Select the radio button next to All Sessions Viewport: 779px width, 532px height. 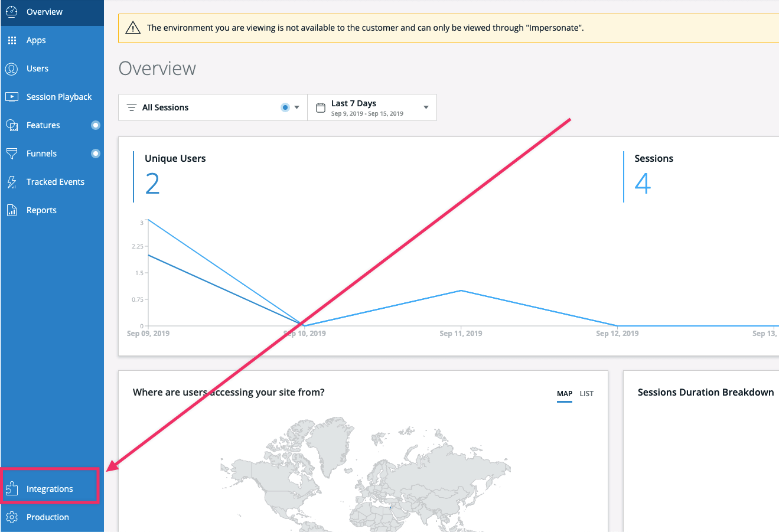pos(285,107)
